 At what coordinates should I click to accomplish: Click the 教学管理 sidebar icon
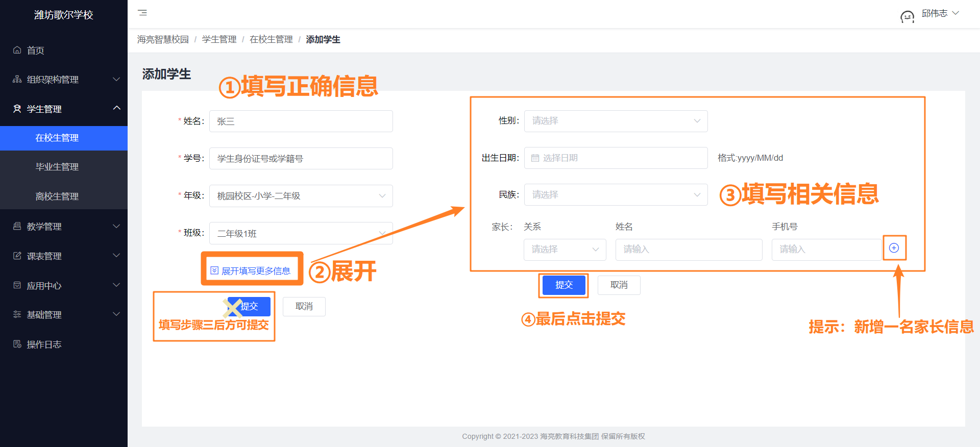pyautogui.click(x=17, y=226)
